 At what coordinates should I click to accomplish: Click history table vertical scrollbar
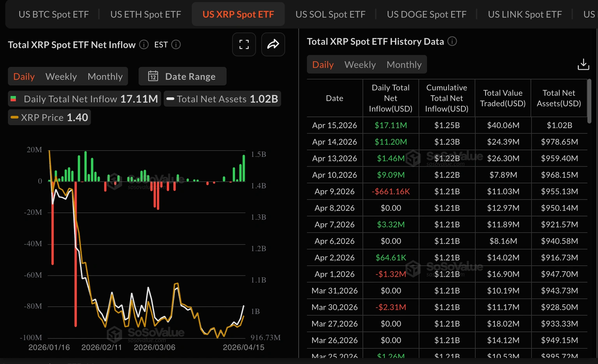(x=589, y=101)
